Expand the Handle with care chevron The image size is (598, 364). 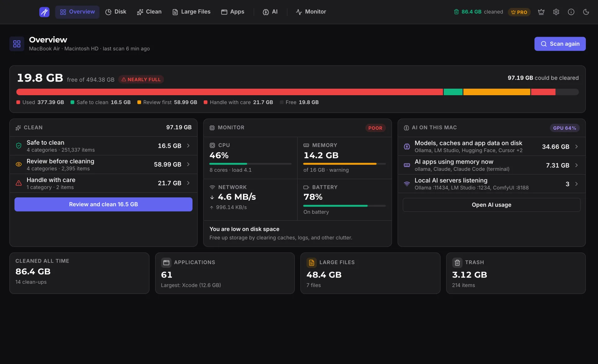point(188,183)
